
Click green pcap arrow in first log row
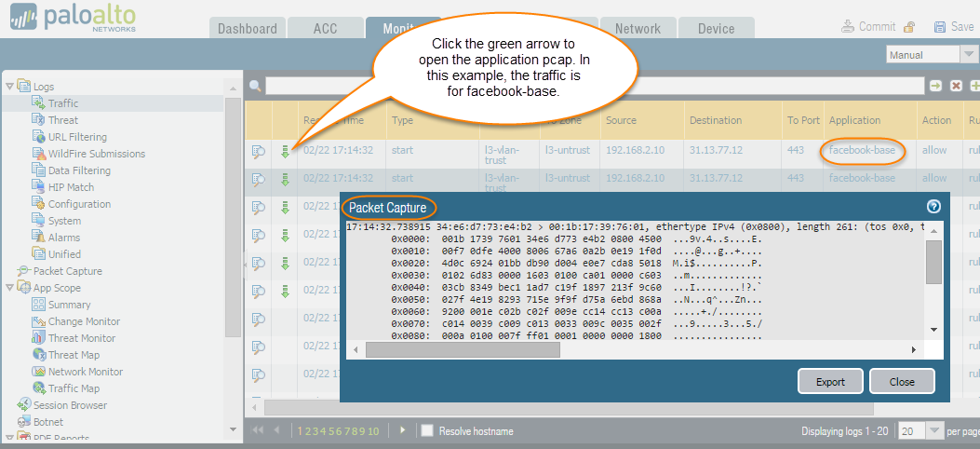click(x=285, y=151)
